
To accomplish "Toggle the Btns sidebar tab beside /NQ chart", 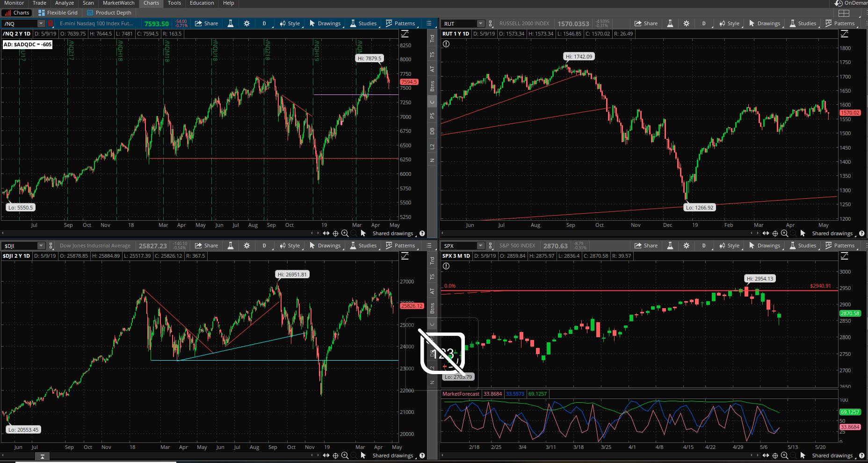I will point(432,86).
